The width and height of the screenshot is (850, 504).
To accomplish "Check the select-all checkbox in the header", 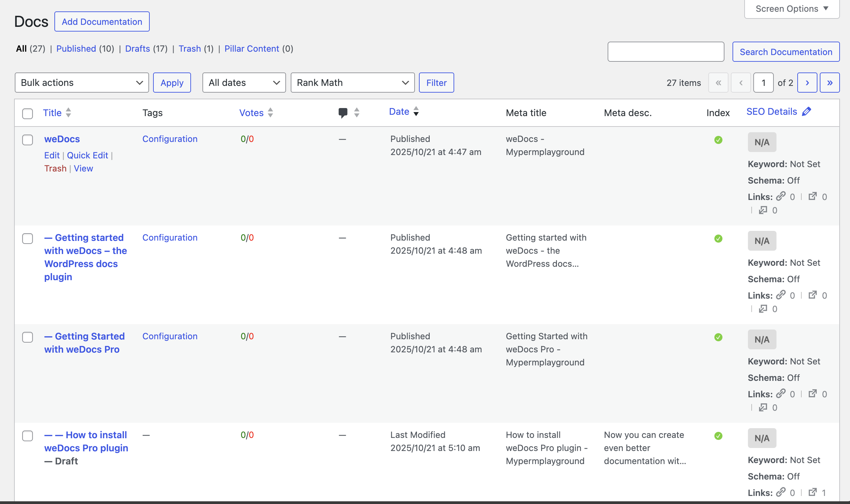I will click(x=28, y=113).
